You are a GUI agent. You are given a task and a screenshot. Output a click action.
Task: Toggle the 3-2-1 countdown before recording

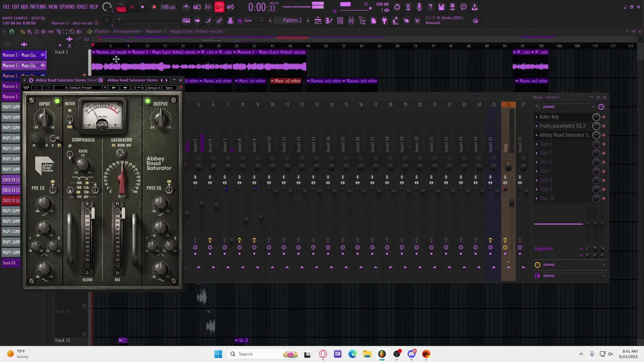[x=208, y=7]
